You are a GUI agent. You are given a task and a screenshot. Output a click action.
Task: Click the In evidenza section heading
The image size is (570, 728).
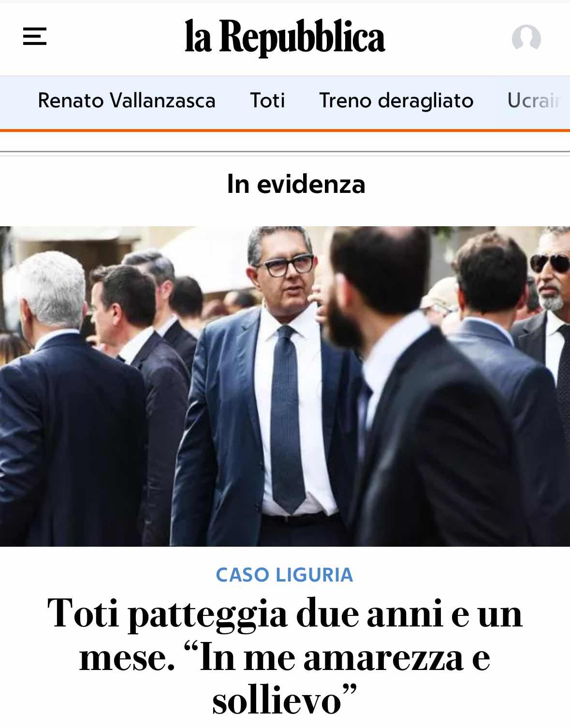point(296,184)
